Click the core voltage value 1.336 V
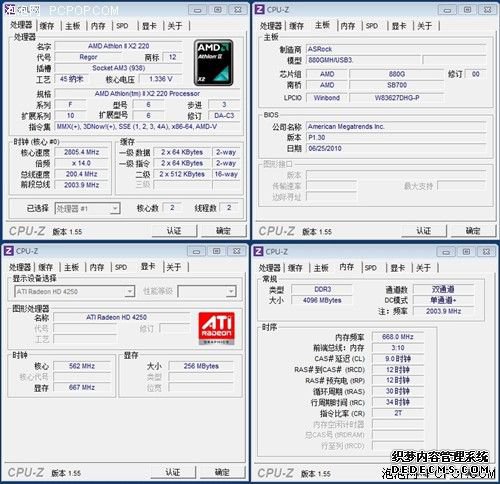The width and height of the screenshot is (500, 484). tap(161, 79)
